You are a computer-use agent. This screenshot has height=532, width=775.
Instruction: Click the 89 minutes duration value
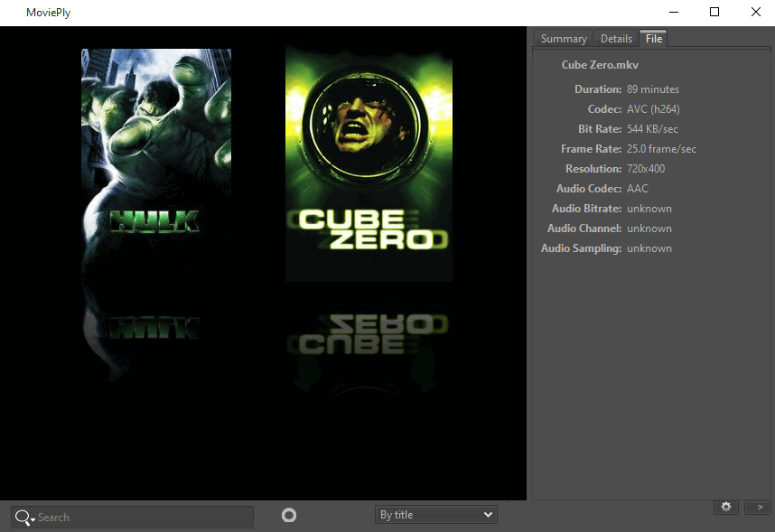(x=653, y=89)
